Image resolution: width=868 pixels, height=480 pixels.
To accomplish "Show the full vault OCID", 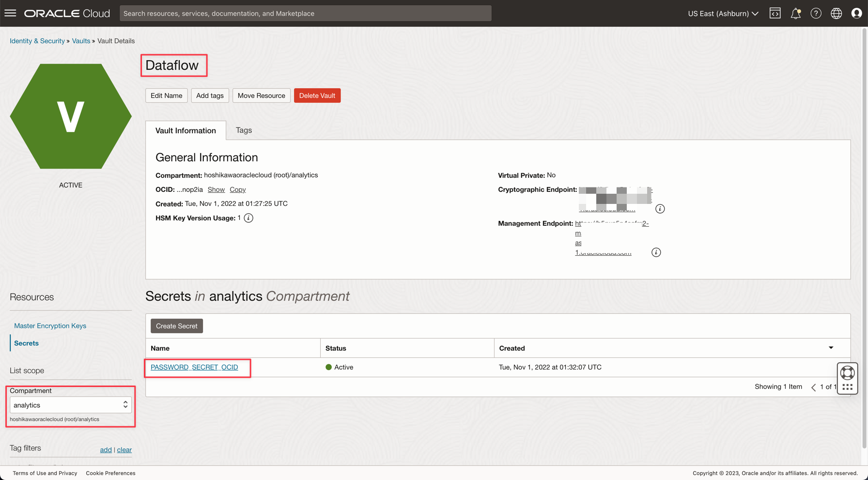I will (x=216, y=189).
